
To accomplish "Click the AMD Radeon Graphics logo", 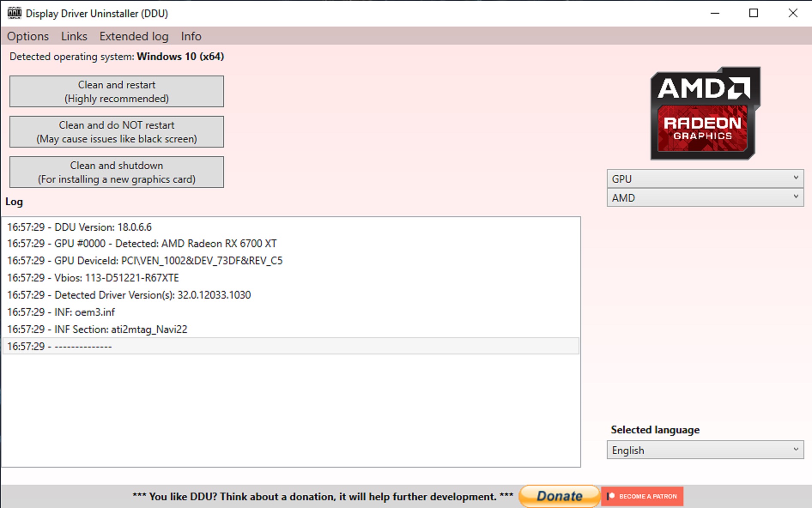I will pyautogui.click(x=705, y=113).
